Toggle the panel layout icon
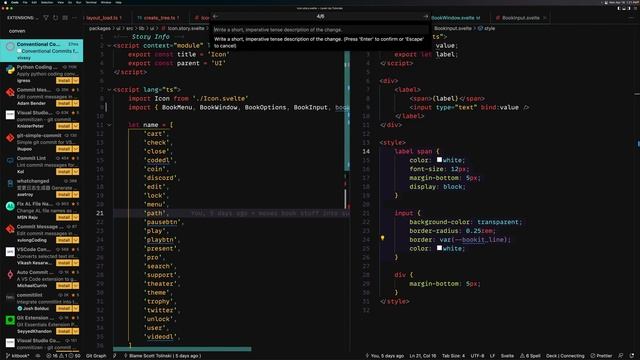This screenshot has height=360, width=640. 625,8
